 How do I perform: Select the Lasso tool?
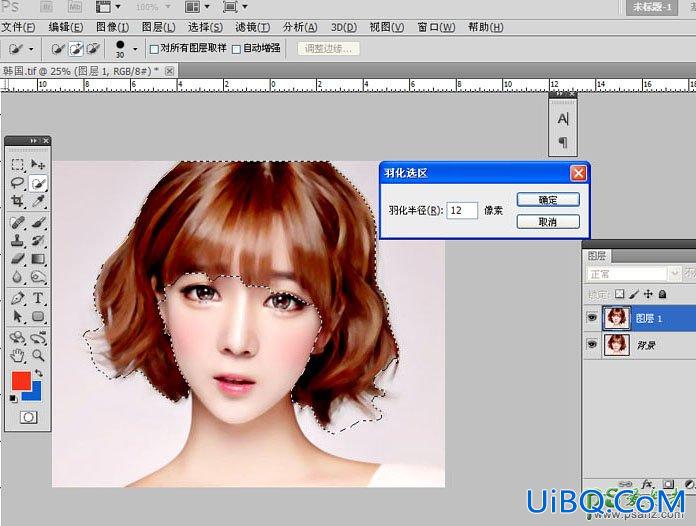[17, 183]
